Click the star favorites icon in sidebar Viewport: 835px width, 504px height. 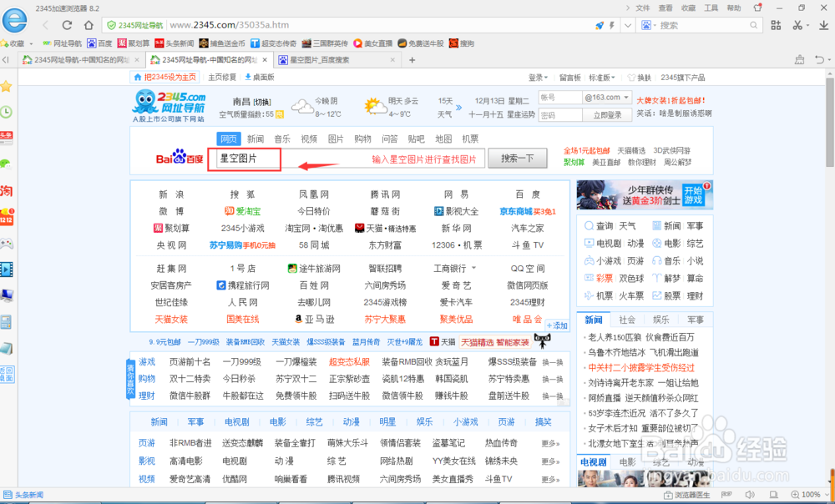6,86
